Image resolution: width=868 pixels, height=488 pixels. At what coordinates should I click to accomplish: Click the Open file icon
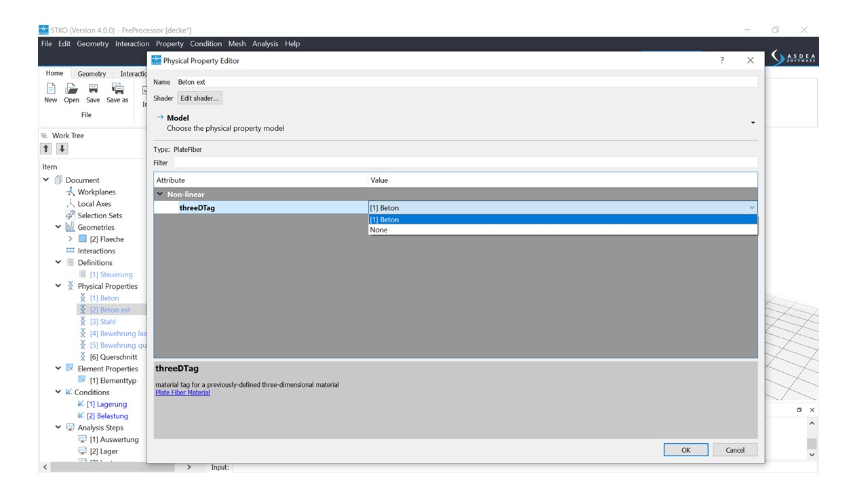[71, 89]
